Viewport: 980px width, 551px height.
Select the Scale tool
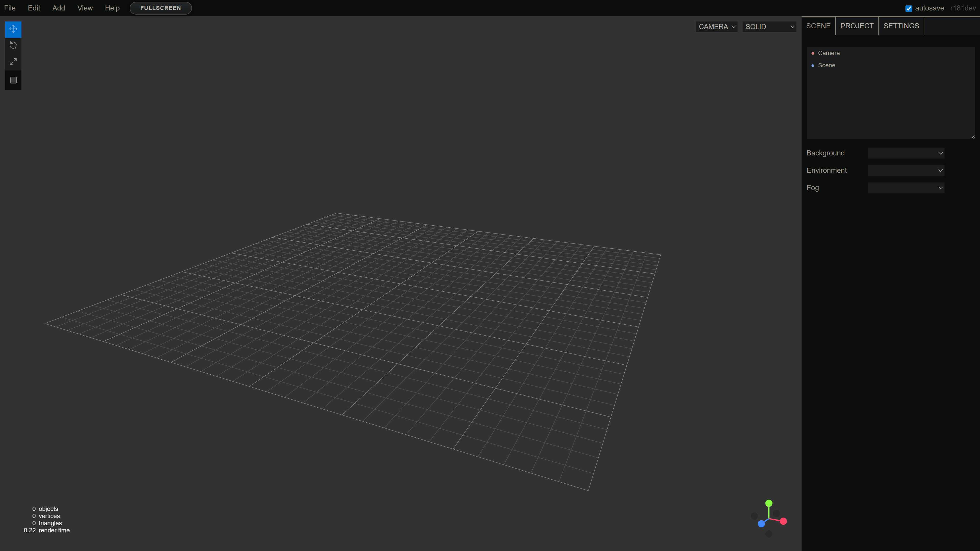(13, 62)
